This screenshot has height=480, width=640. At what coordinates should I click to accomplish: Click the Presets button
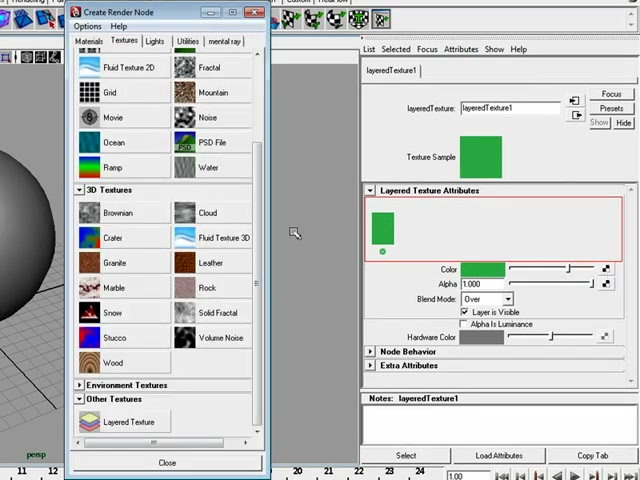(x=611, y=108)
